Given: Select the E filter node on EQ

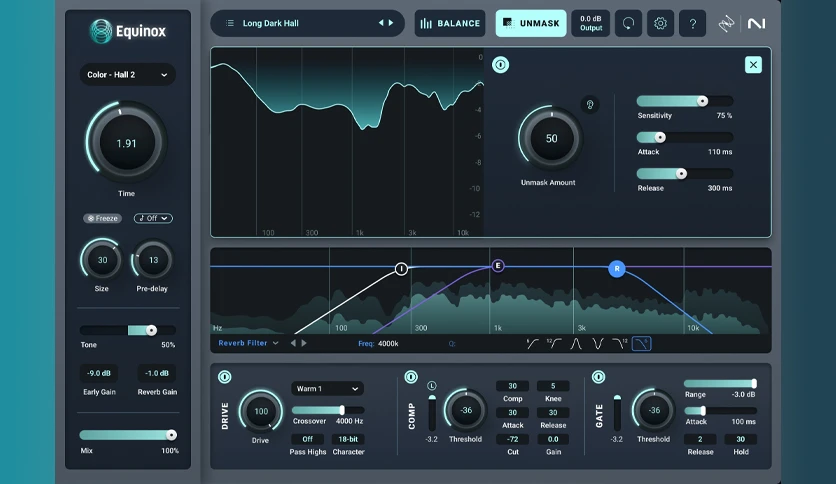Looking at the screenshot, I should click(x=498, y=265).
